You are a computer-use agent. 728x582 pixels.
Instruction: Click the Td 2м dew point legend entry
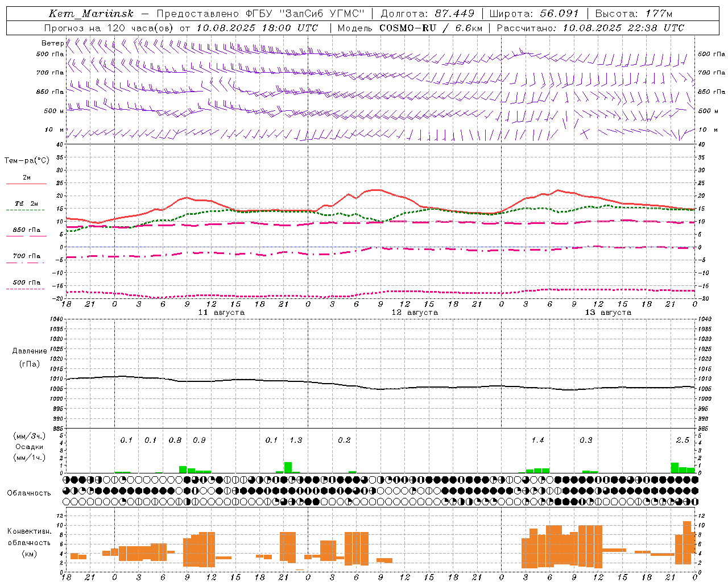coord(27,203)
